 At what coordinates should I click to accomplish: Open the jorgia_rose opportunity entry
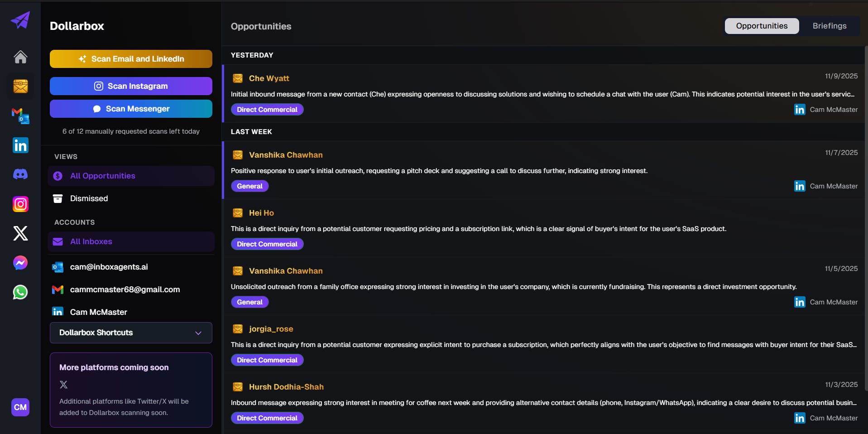click(271, 329)
